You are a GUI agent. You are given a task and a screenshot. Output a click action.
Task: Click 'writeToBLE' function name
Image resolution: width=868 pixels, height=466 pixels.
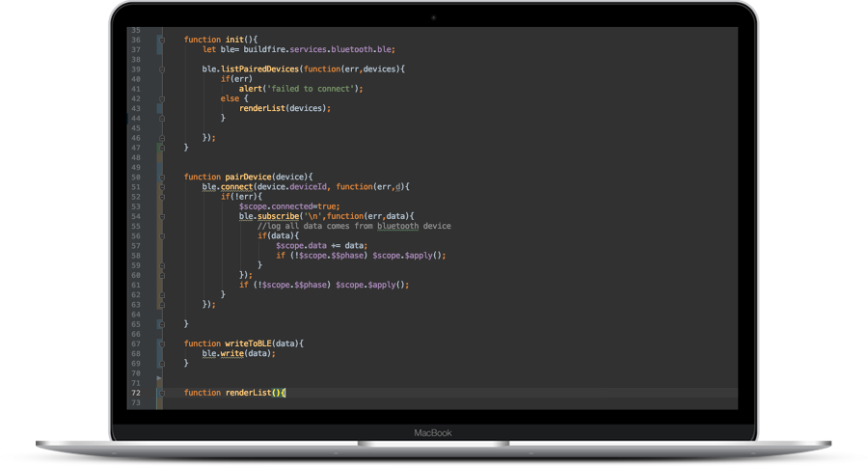[248, 344]
